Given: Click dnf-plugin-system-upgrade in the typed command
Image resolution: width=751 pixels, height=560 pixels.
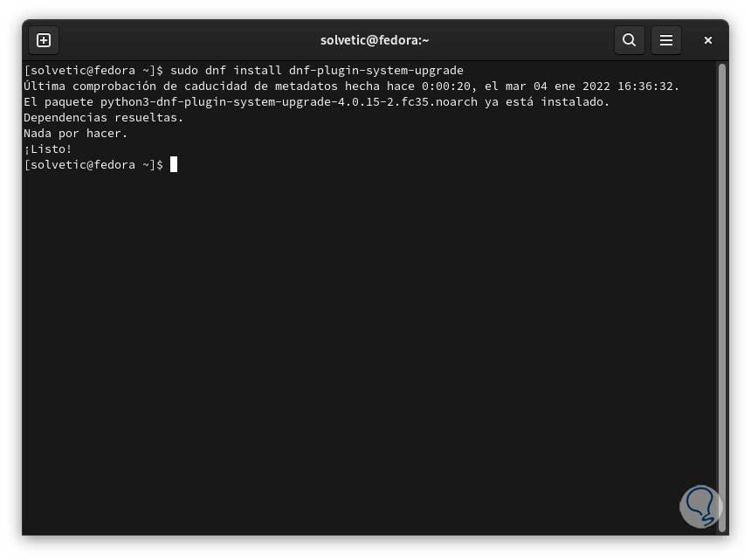Looking at the screenshot, I should 376,70.
